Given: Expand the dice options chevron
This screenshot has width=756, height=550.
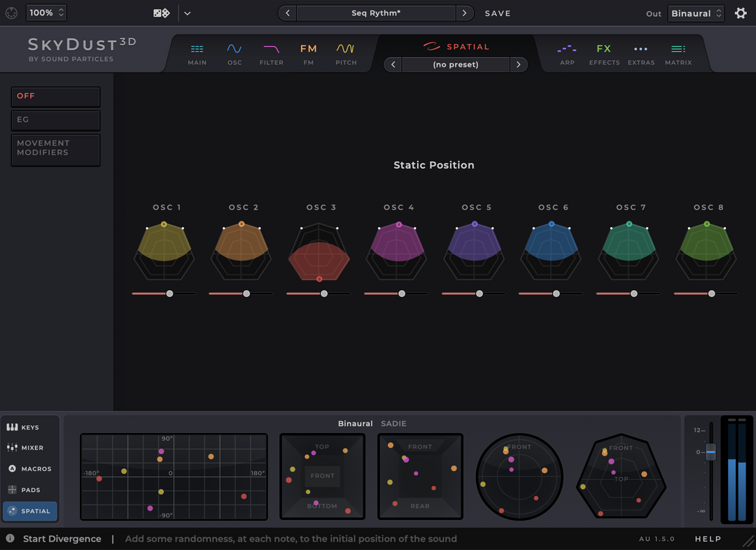Looking at the screenshot, I should [188, 13].
